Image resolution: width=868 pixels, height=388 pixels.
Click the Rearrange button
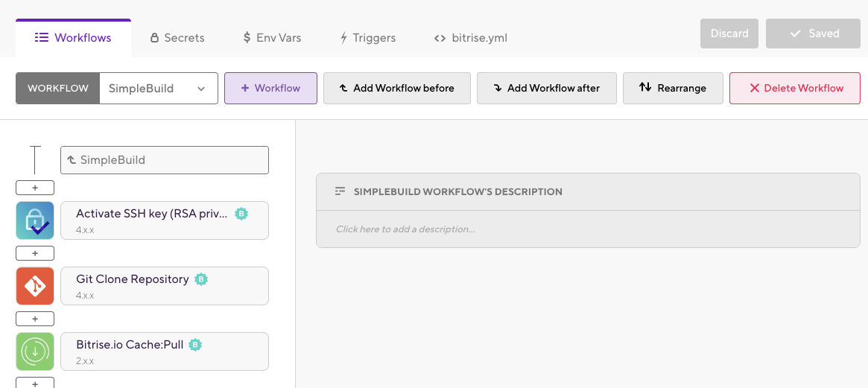pyautogui.click(x=673, y=88)
